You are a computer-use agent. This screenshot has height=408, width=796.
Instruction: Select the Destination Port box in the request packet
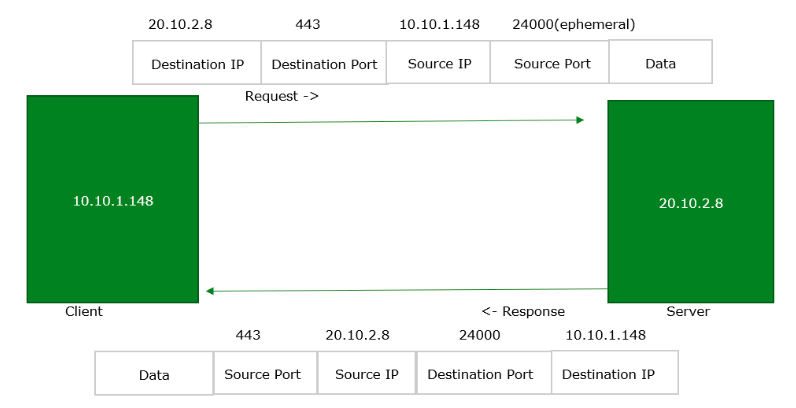coord(324,64)
